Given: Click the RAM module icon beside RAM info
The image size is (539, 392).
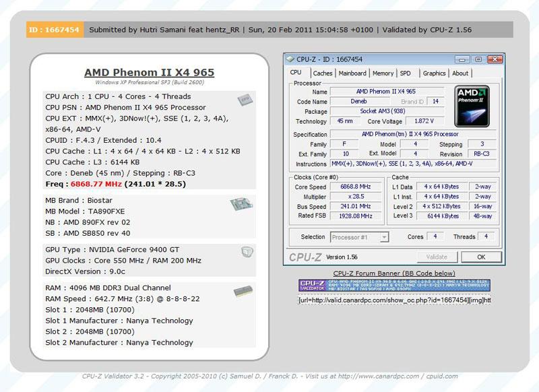Looking at the screenshot, I should pos(243,292).
